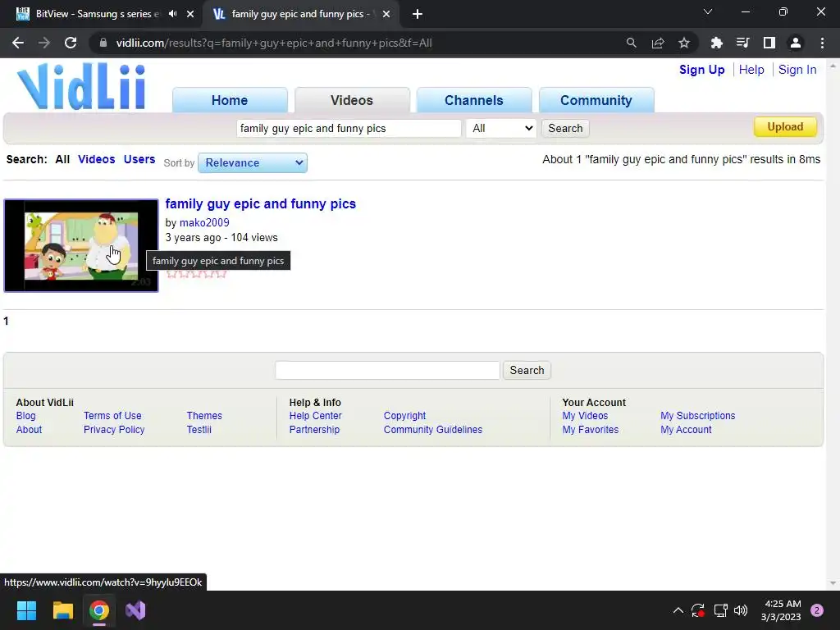Click the address bar URL
Screen dimensions: 840x630
coord(274,43)
